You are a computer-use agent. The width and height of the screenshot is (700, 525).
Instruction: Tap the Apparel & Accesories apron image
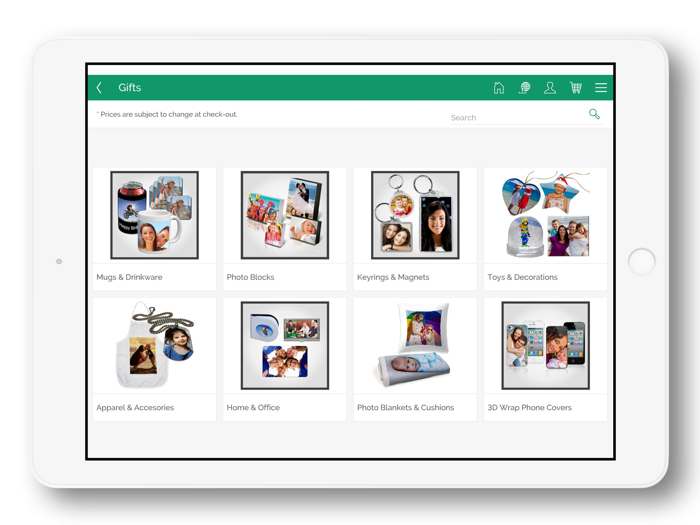point(154,345)
